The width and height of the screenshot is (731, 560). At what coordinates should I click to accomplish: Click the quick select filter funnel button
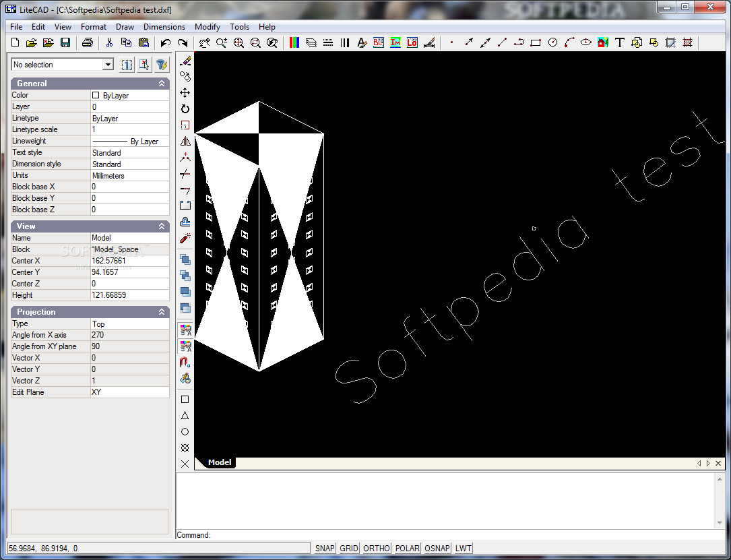161,65
